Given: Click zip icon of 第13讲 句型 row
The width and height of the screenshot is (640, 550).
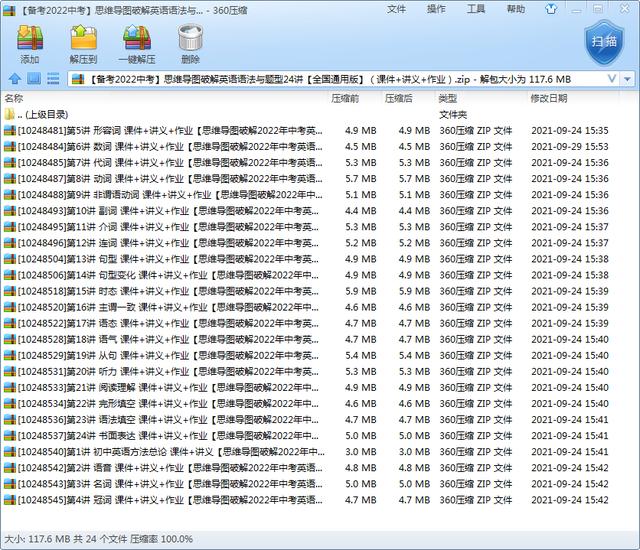Looking at the screenshot, I should click(x=9, y=259).
